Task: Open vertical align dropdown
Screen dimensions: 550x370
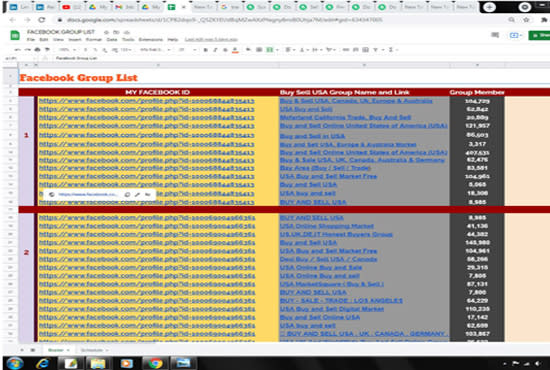Action: tap(303, 50)
